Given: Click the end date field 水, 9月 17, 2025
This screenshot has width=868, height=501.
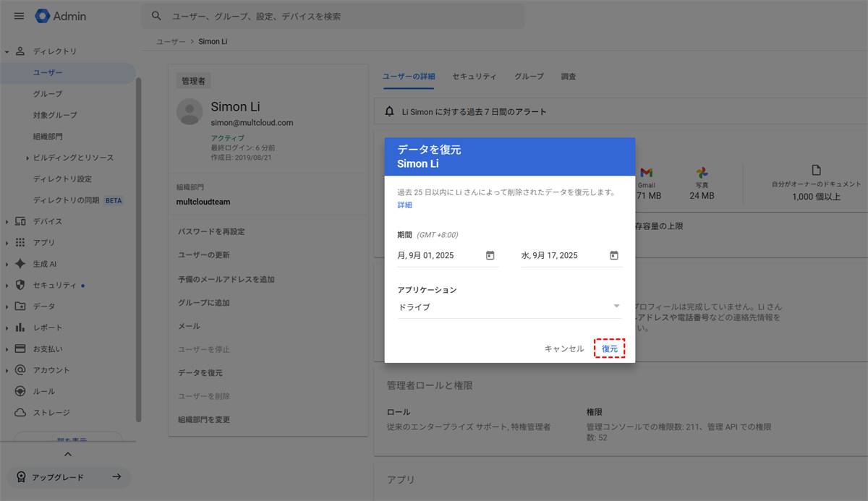Looking at the screenshot, I should point(571,256).
